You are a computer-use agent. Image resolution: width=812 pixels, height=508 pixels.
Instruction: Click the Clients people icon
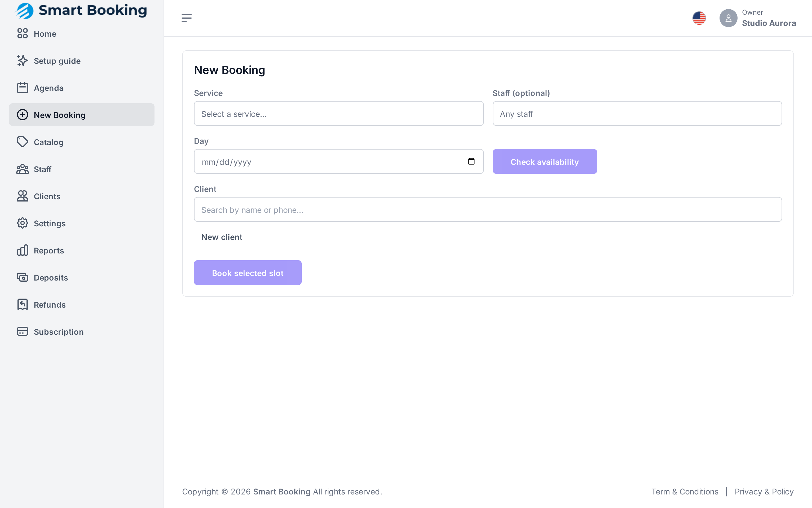pos(23,196)
